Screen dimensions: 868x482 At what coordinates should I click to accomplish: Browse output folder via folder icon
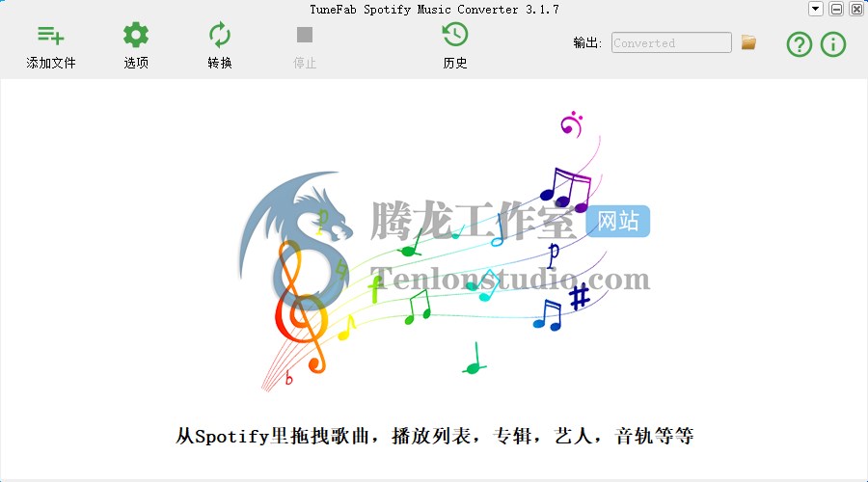click(748, 42)
